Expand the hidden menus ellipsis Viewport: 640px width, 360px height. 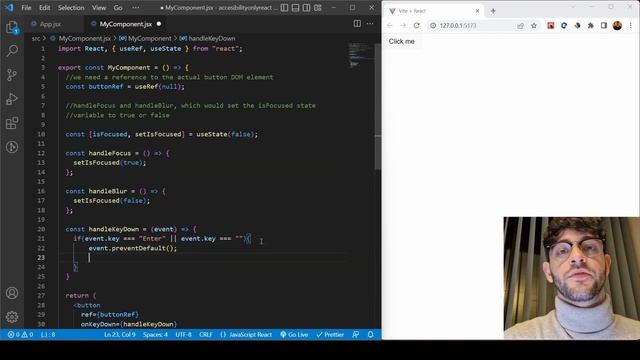[x=136, y=8]
